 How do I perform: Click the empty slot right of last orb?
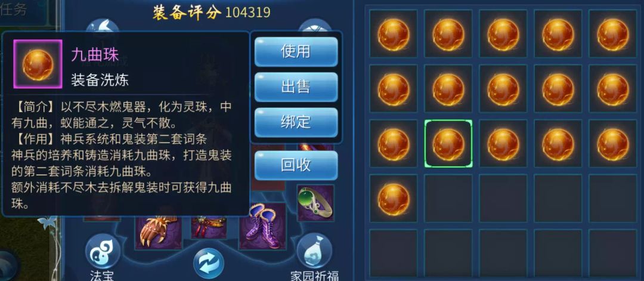448,199
